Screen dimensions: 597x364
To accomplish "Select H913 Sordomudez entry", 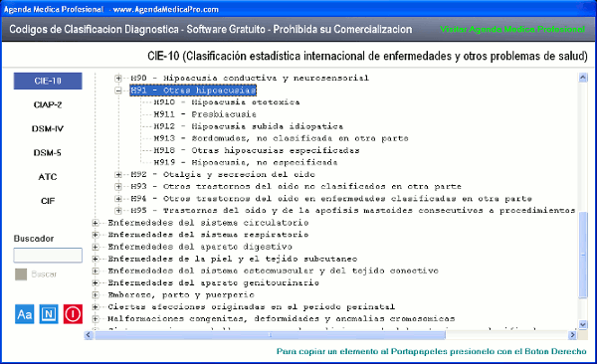I will click(281, 138).
